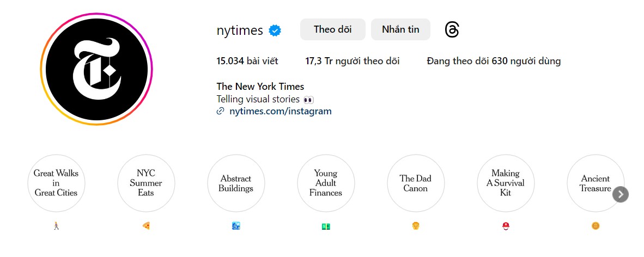
Task: Open the nytimes.com/instagram link
Action: tap(280, 111)
